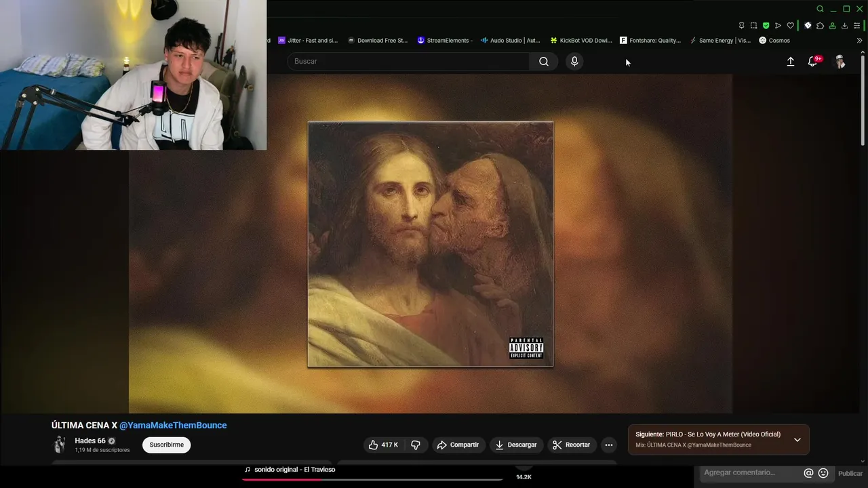The image size is (868, 488).
Task: Click the browser pin icon in toolbar
Action: (x=741, y=26)
